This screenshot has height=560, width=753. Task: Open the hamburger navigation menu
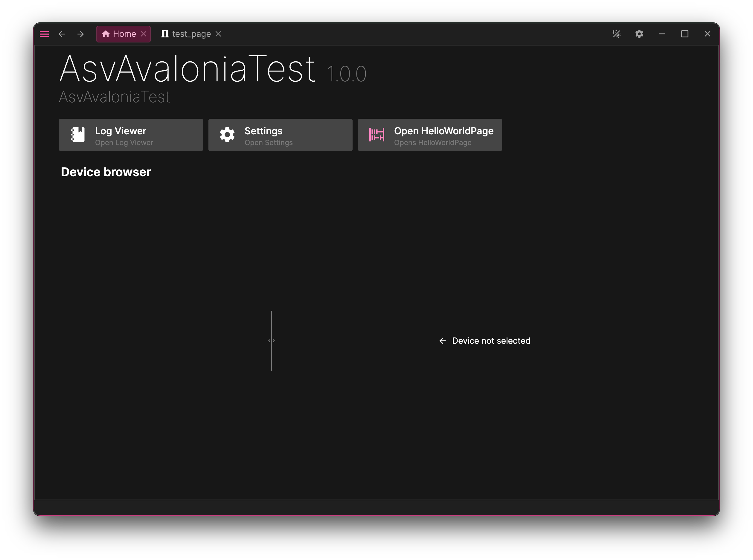tap(44, 34)
